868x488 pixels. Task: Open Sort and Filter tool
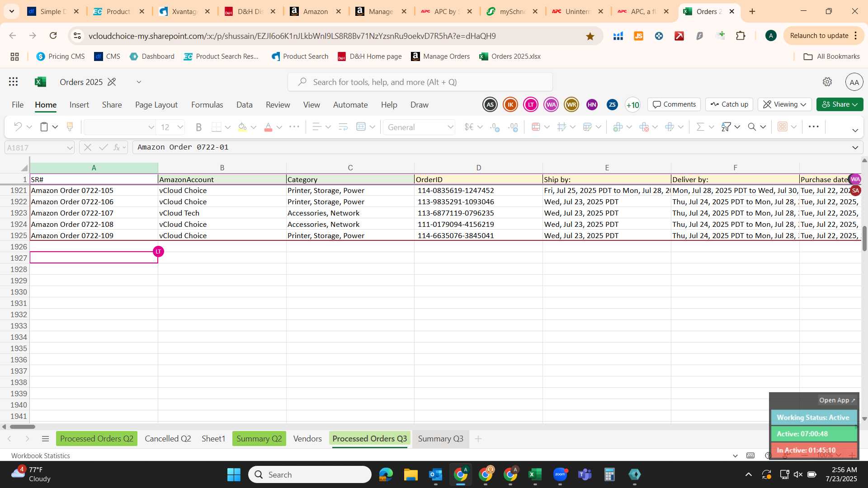click(726, 127)
